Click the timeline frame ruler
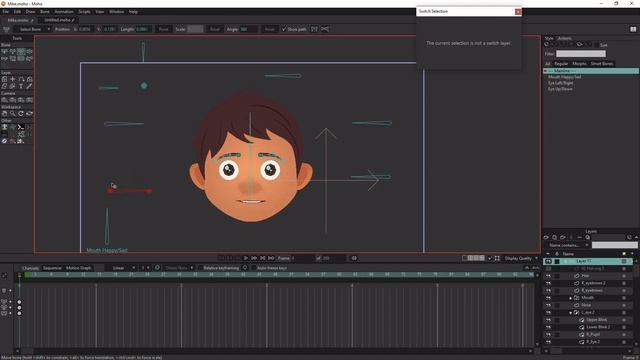 [279, 275]
